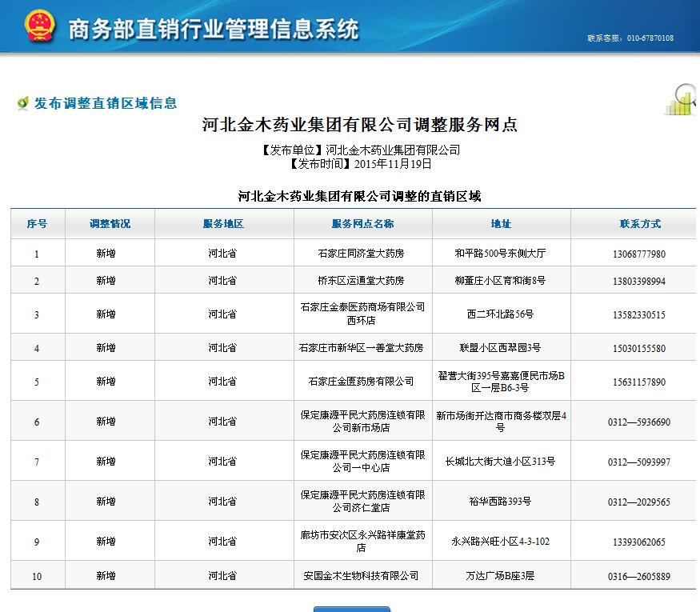The image size is (700, 612).
Task: Select the 石家庄同济堂大药房 table cell
Action: tap(362, 254)
